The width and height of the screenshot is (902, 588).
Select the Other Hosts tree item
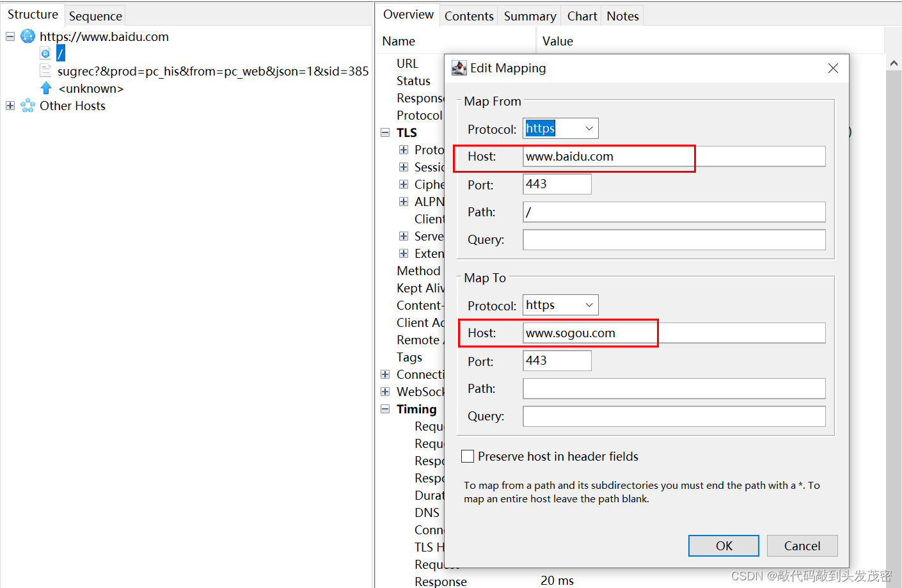coord(72,106)
